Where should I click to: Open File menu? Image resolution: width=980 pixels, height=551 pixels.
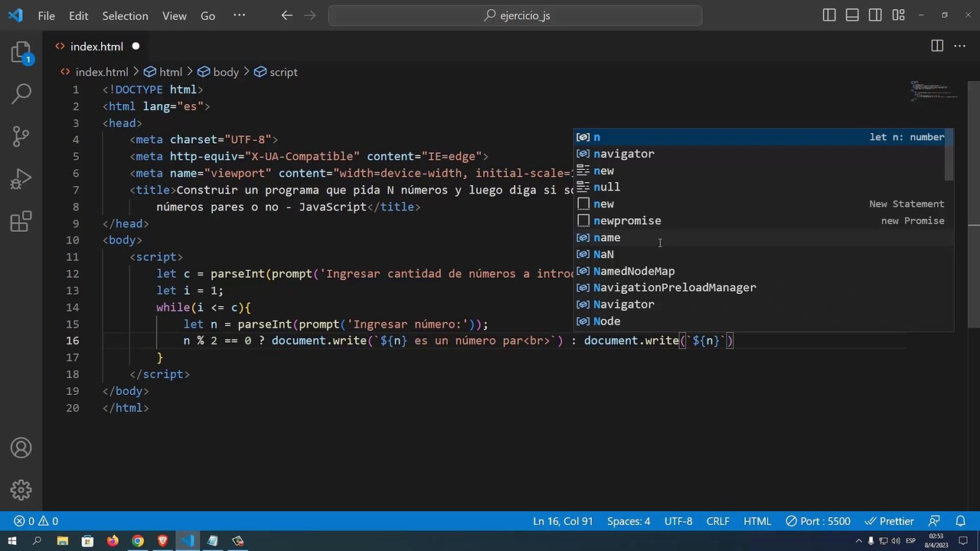[x=46, y=15]
